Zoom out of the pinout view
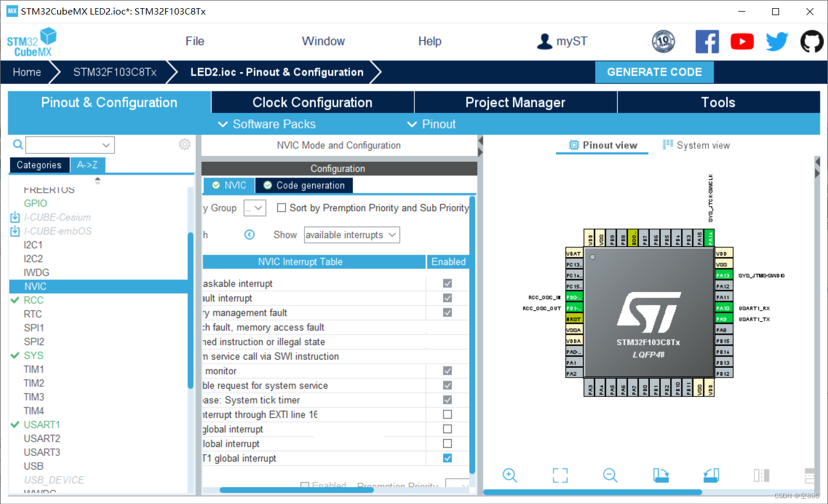The height and width of the screenshot is (504, 828). pyautogui.click(x=610, y=475)
